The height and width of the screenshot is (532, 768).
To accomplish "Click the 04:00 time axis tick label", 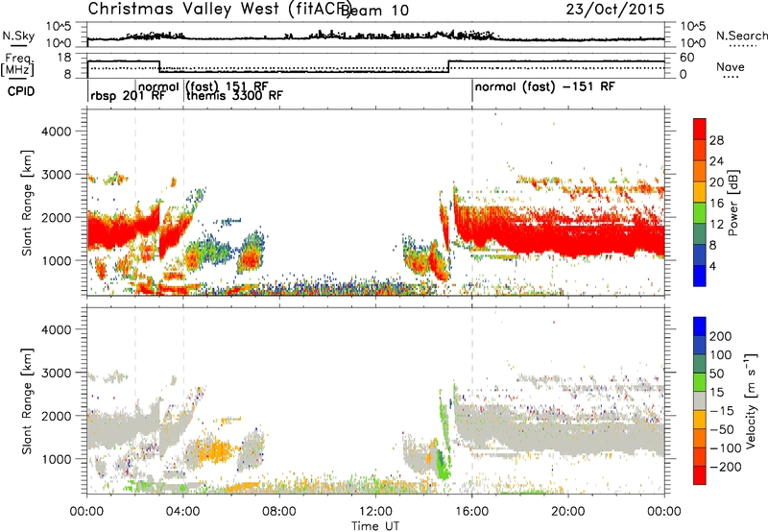I will coord(182,512).
